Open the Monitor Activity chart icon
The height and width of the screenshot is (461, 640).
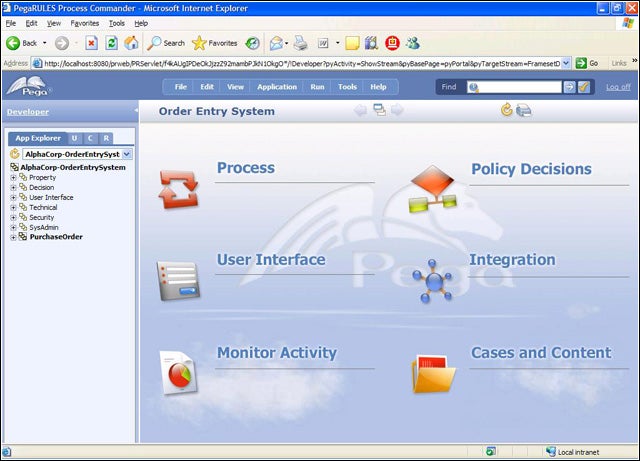178,372
